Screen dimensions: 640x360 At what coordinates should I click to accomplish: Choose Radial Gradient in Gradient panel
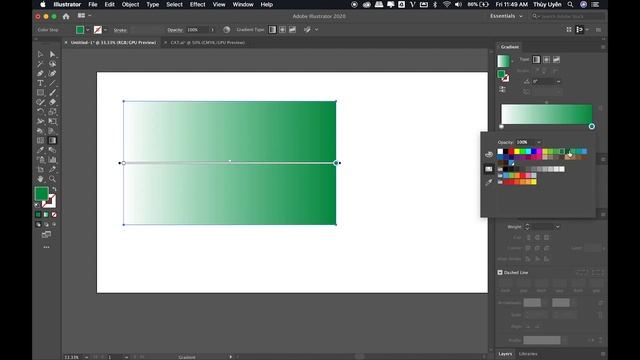coord(546,60)
